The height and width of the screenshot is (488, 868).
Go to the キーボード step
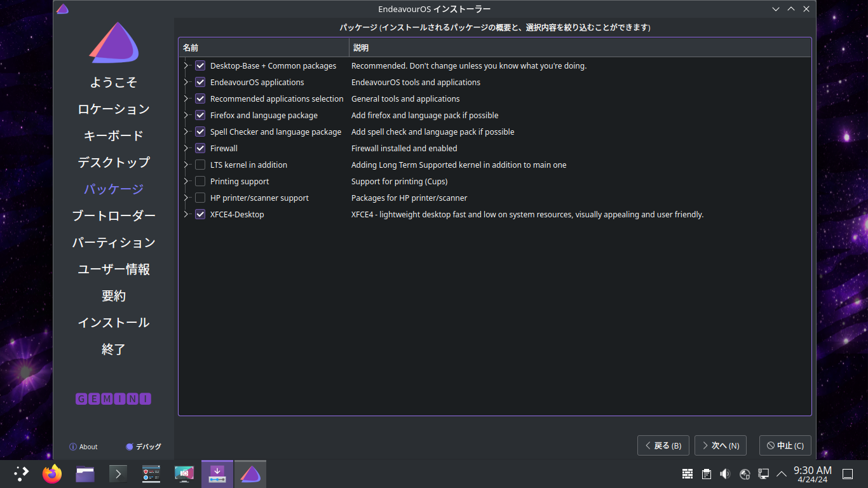[114, 136]
